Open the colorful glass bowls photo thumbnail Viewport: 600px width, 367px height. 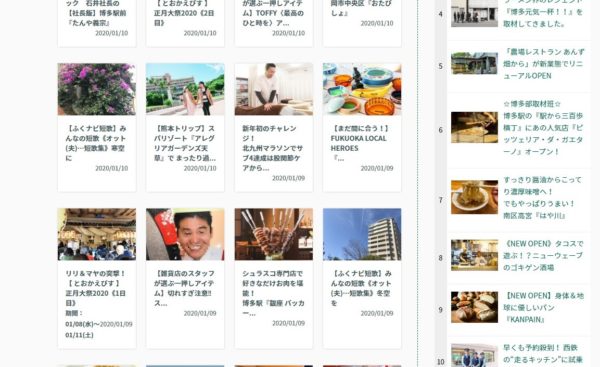362,89
